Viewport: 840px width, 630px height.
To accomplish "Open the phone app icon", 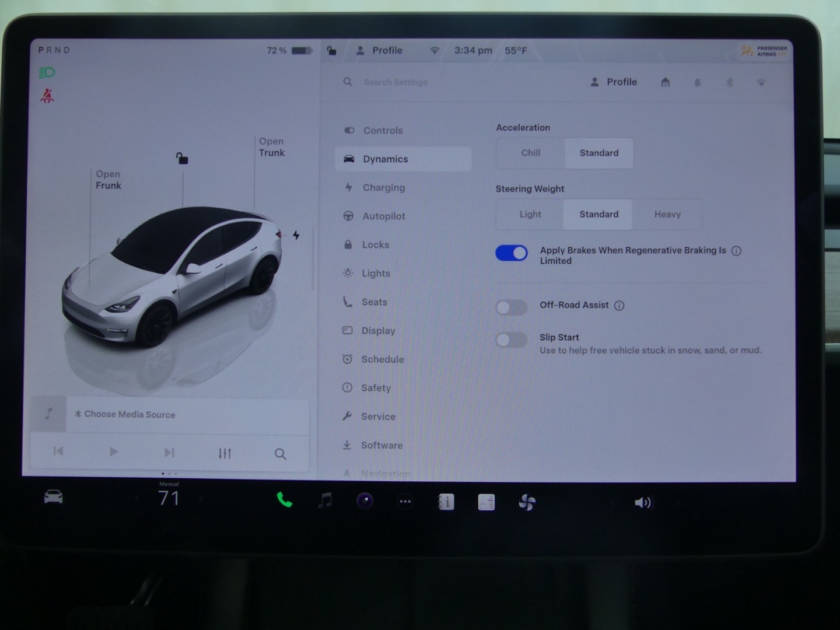I will [285, 501].
